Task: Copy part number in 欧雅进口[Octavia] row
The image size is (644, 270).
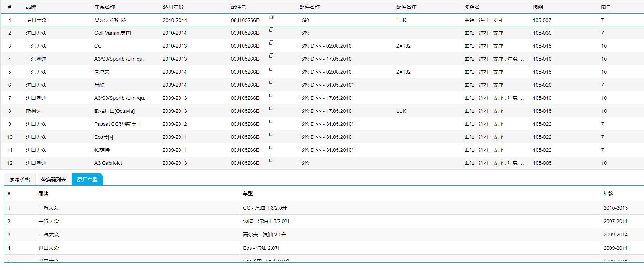Action: coord(271,108)
